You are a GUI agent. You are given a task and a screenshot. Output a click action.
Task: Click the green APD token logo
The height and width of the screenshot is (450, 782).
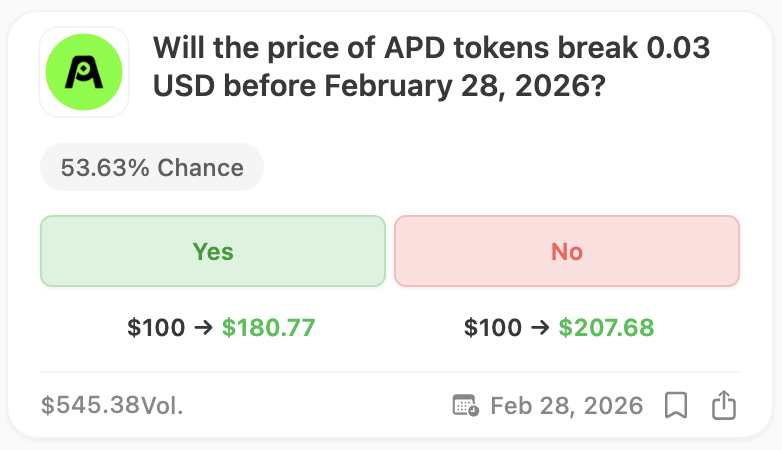(84, 72)
